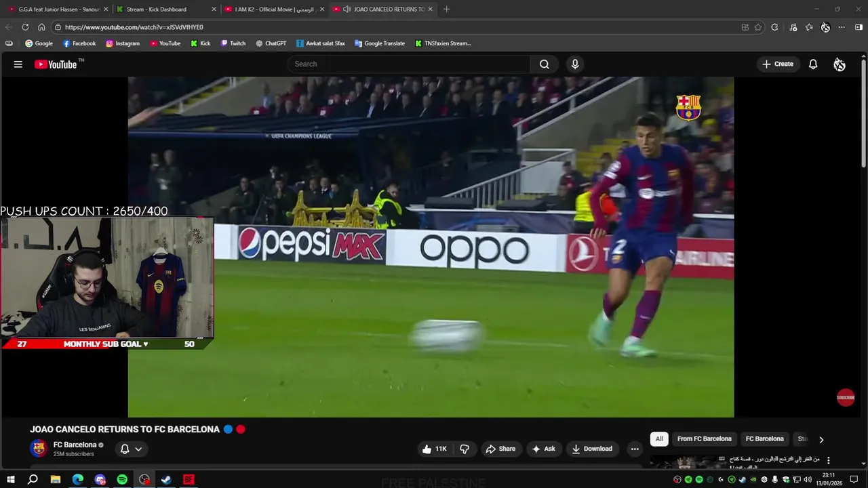Viewport: 868px width, 488px height.
Task: Open the browser favorites list icon
Action: pos(809,27)
